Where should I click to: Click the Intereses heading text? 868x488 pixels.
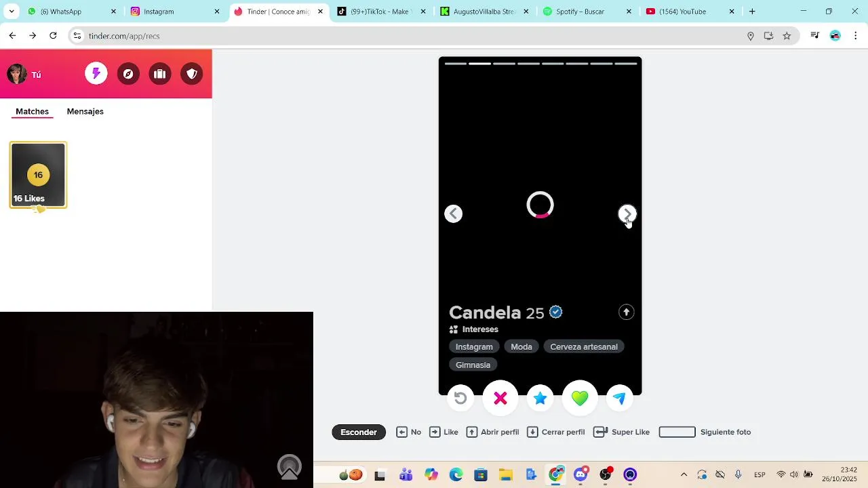click(480, 329)
